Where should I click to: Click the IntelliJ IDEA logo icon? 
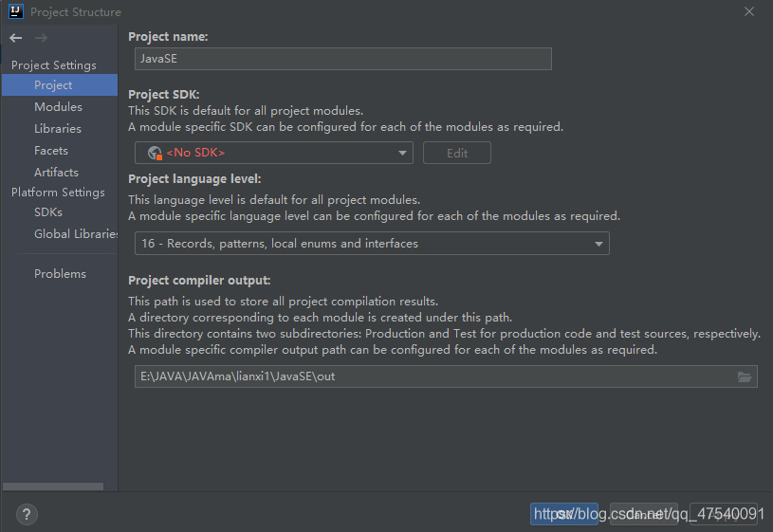(x=16, y=11)
